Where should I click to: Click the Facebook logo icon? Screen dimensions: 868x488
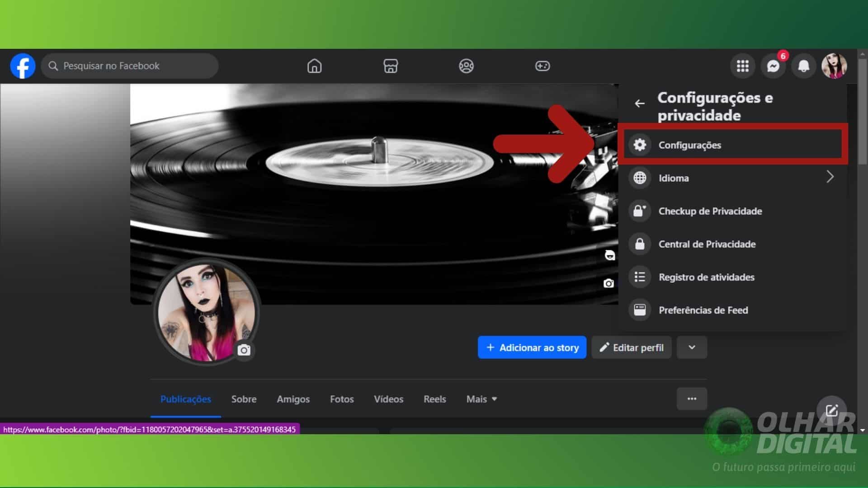coord(23,66)
